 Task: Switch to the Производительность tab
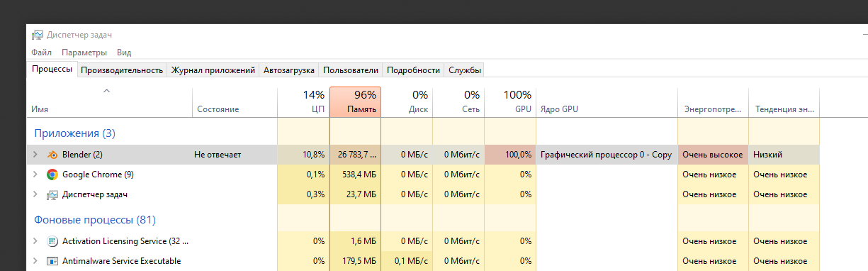point(122,70)
